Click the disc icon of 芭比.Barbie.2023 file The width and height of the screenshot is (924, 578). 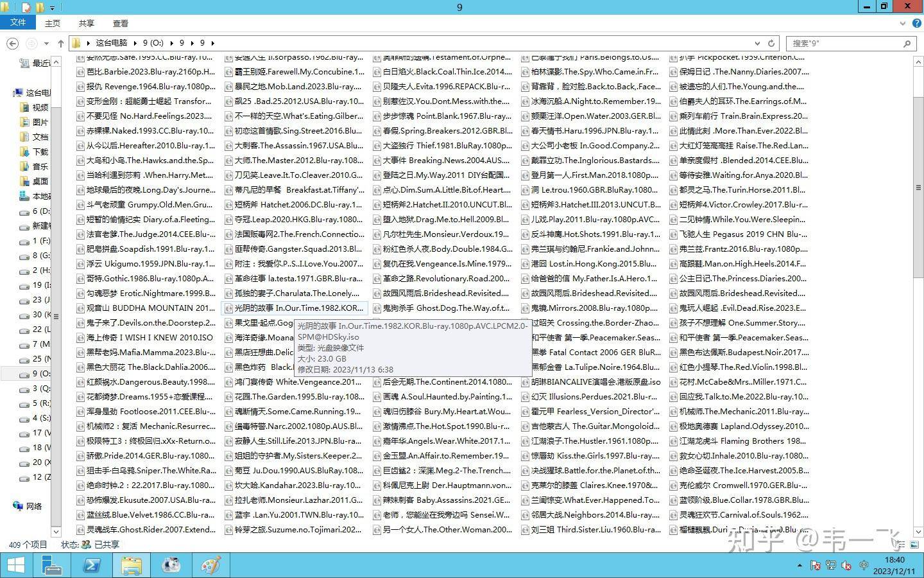coord(80,72)
